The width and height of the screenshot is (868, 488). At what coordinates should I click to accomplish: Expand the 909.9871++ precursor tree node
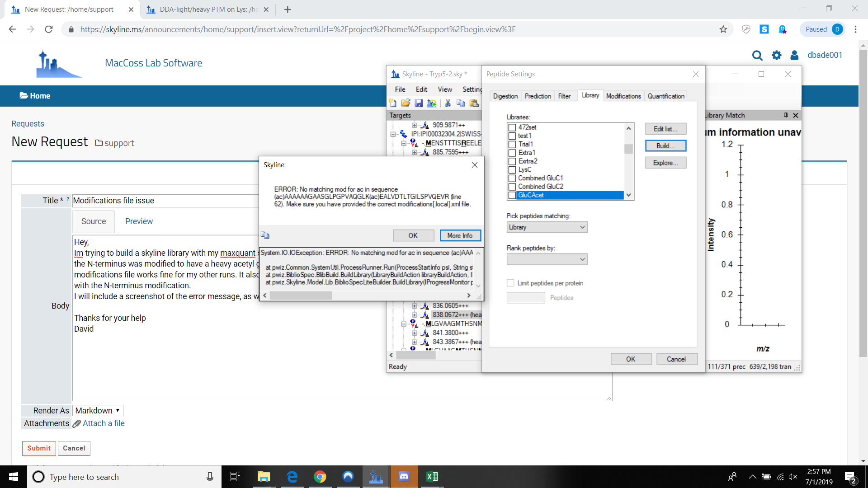point(415,125)
